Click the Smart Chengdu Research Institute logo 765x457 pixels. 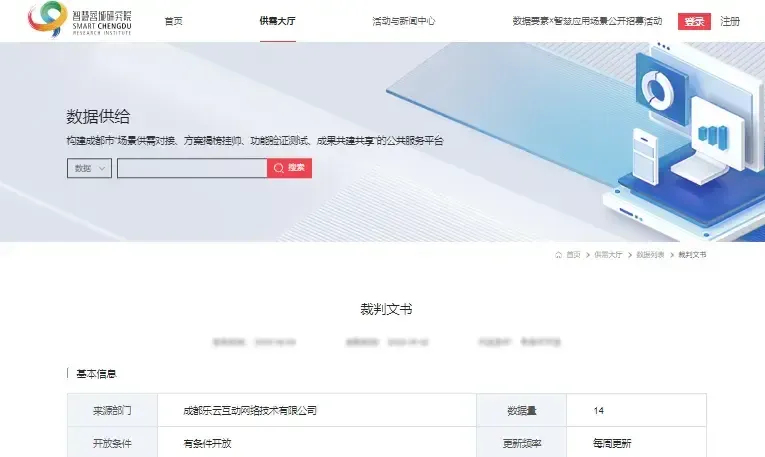80,19
